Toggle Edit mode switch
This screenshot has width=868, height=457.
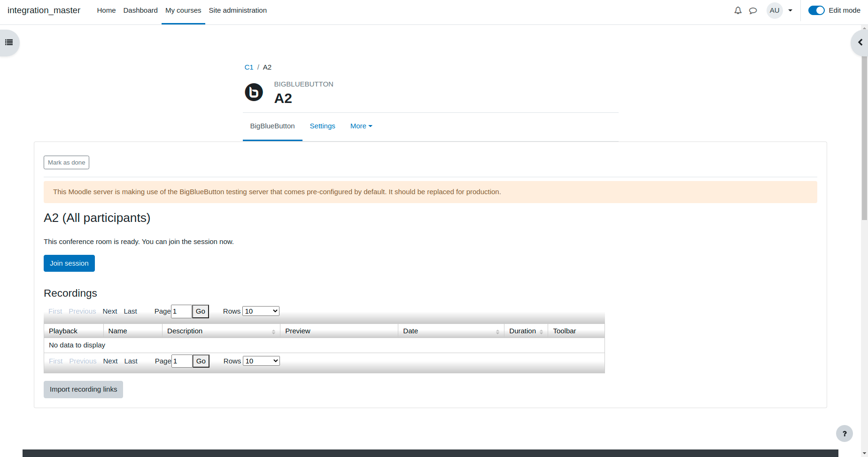[816, 10]
